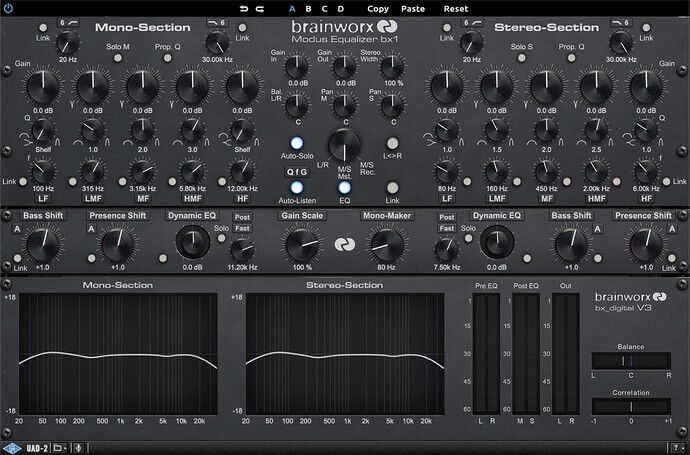Click the right Post button
This screenshot has width=690, height=455.
(x=447, y=217)
